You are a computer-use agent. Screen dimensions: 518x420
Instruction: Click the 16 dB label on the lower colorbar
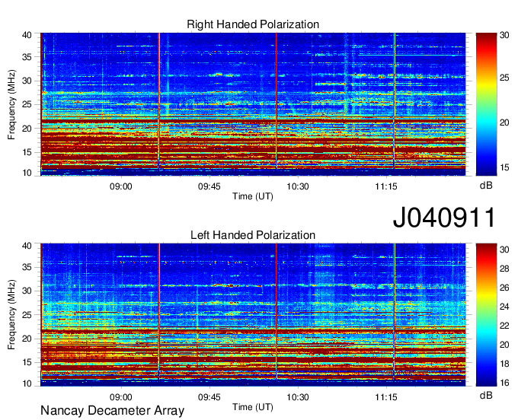[504, 383]
